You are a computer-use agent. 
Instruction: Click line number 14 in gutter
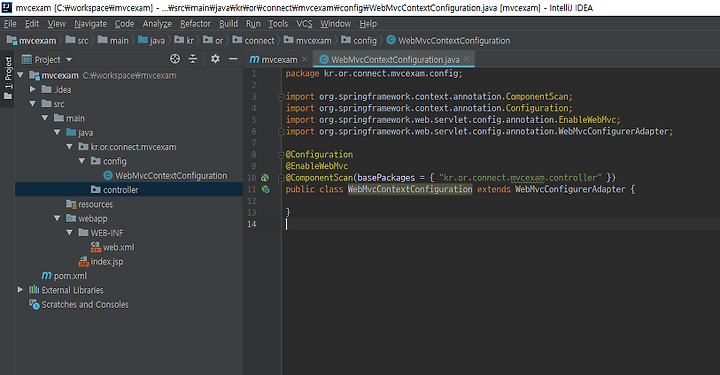pyautogui.click(x=251, y=224)
